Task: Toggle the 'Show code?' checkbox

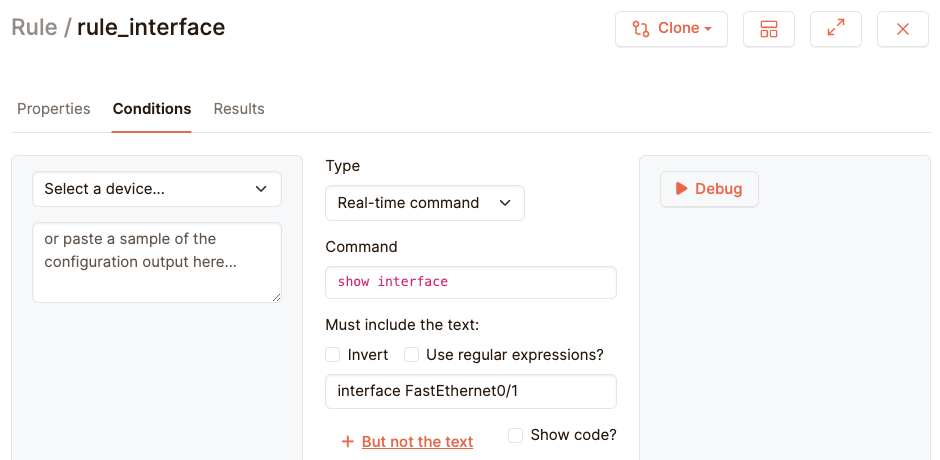Action: click(516, 435)
